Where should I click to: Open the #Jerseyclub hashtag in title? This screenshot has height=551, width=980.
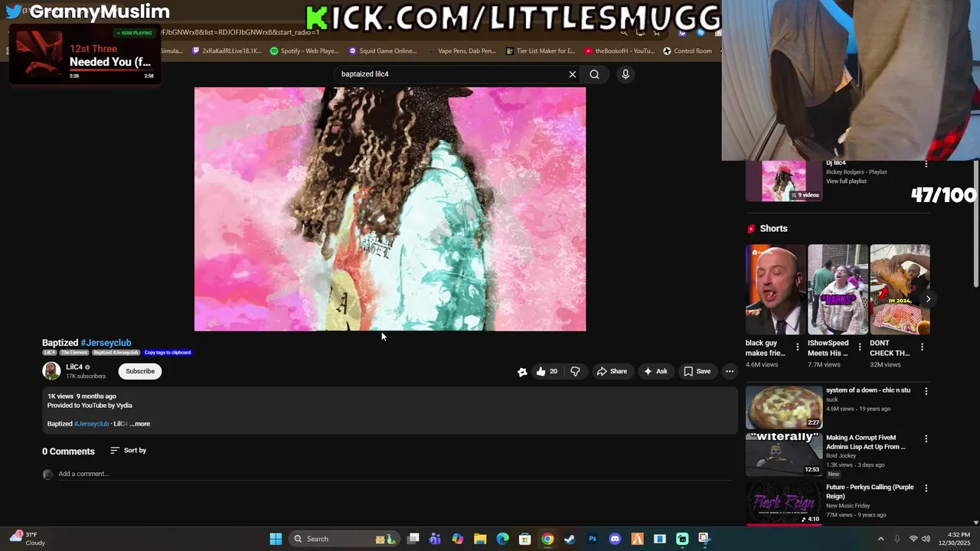pyautogui.click(x=106, y=343)
